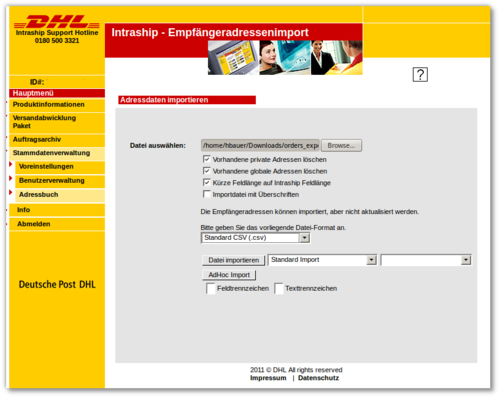Click the Browse... file button
The image size is (500, 398).
(341, 145)
